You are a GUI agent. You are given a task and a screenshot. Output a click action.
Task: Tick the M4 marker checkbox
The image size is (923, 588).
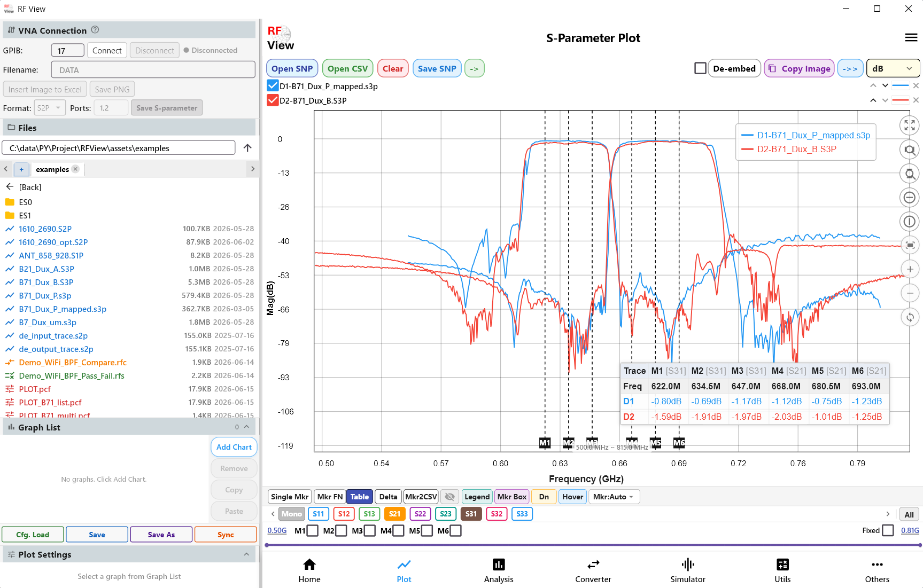click(x=398, y=530)
